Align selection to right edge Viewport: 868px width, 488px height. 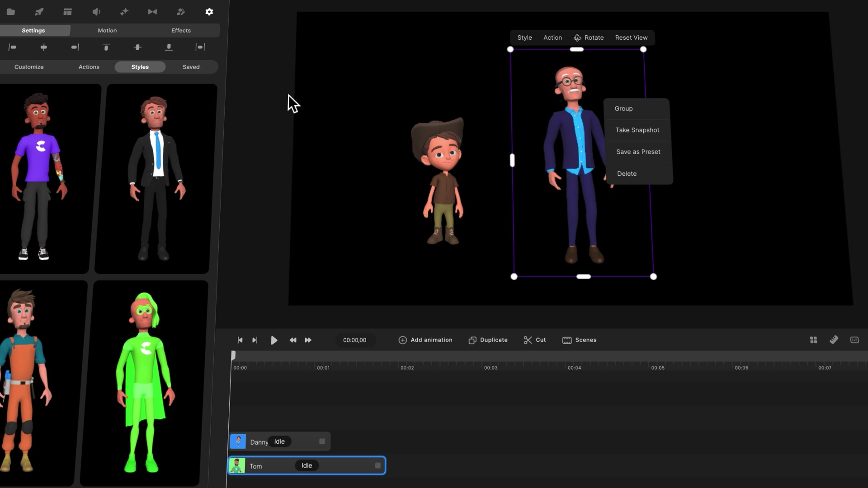click(75, 47)
